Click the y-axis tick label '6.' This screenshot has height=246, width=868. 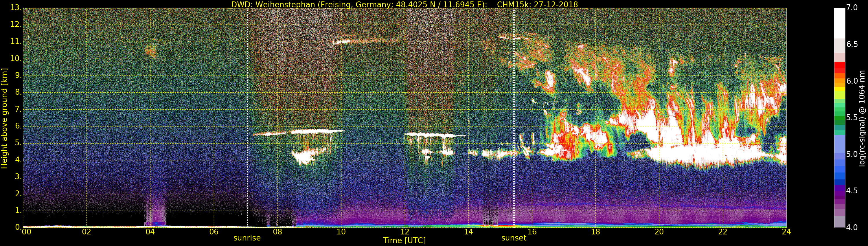18,126
